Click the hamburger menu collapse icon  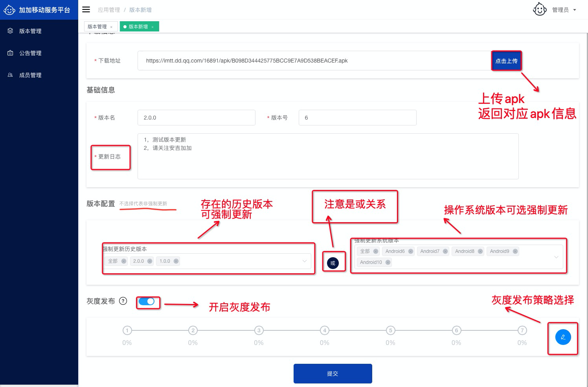(x=86, y=9)
